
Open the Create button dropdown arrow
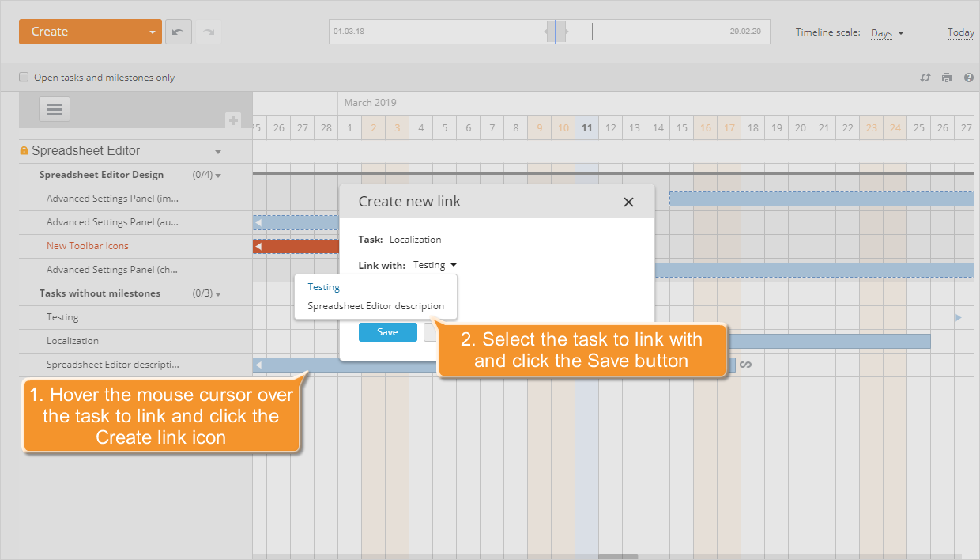[x=153, y=32]
